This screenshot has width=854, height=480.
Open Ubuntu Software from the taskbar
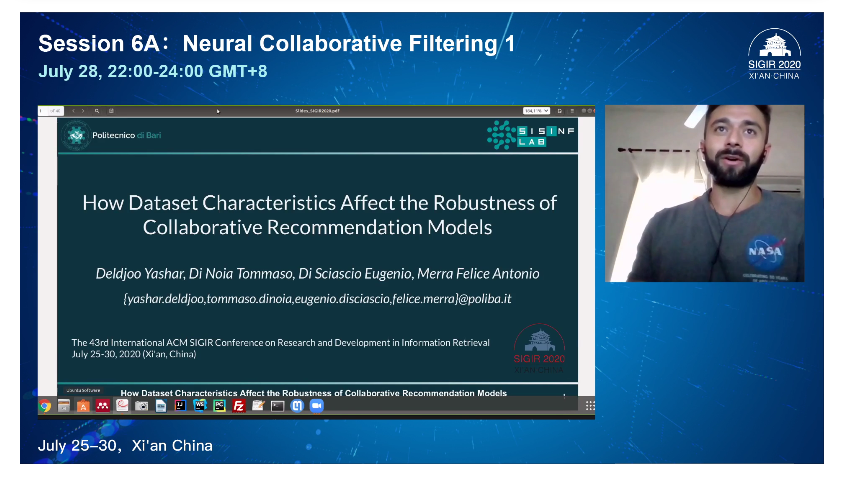point(83,406)
